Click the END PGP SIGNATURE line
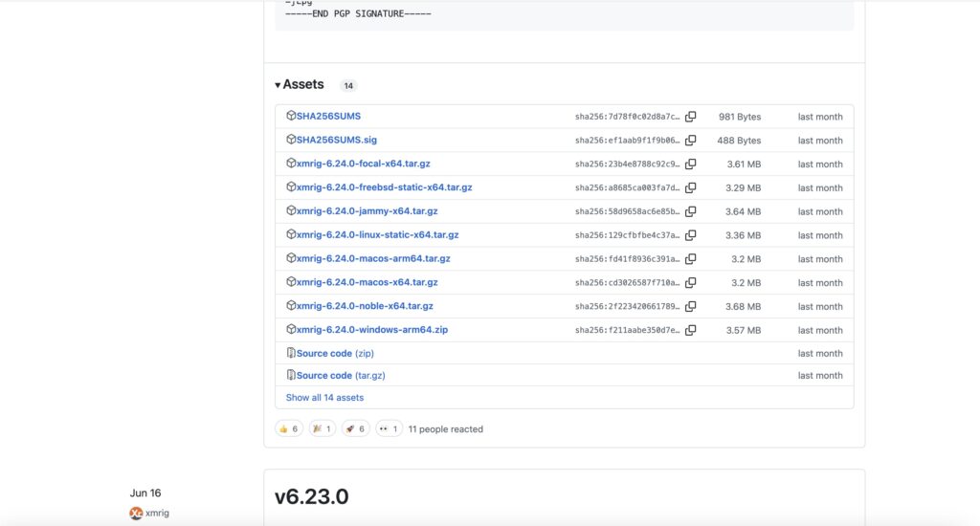Viewport: 980px width, 526px height. click(x=358, y=13)
